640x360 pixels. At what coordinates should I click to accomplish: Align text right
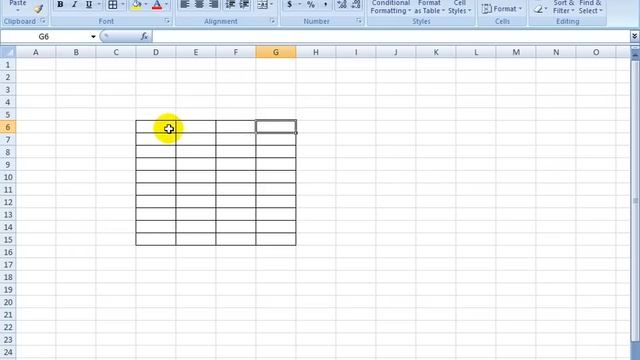click(x=213, y=4)
